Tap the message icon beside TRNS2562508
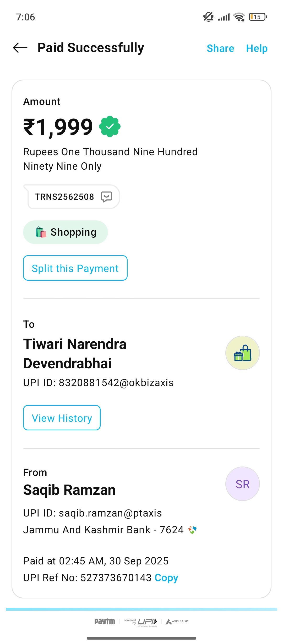The width and height of the screenshot is (283, 644). [106, 197]
